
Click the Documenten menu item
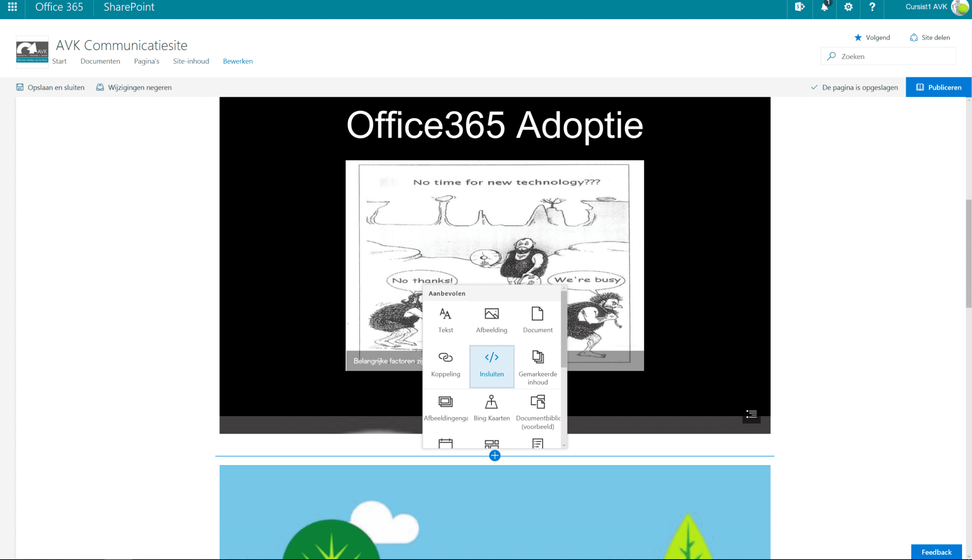click(x=100, y=61)
